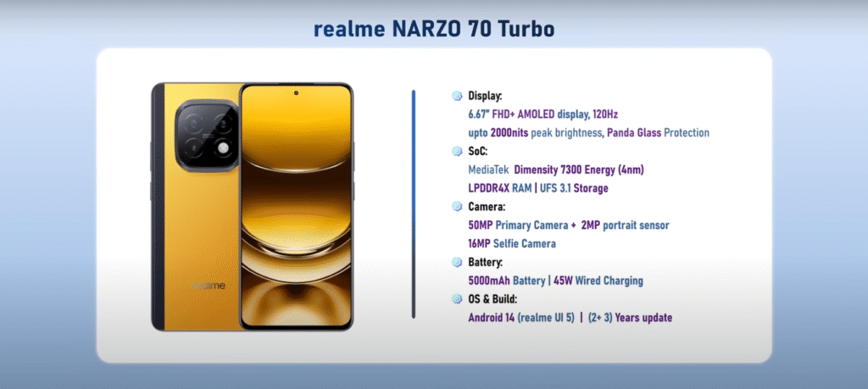Click the "LPDDR4X RAM" text
Viewport: 868px width, 389px height.
[x=500, y=188]
